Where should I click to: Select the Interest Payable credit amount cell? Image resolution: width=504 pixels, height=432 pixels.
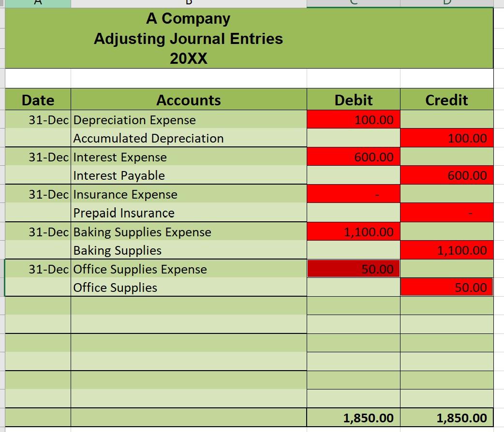(x=446, y=175)
